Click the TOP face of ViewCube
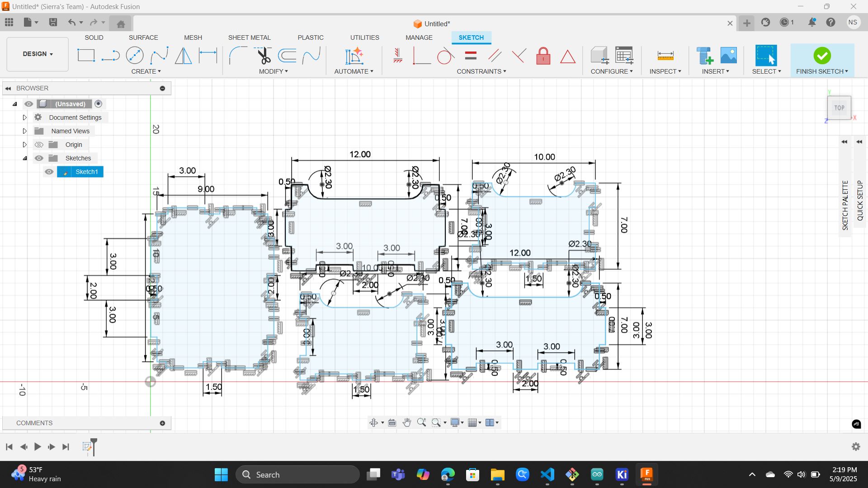Screen dimensions: 868x488 click(839, 108)
